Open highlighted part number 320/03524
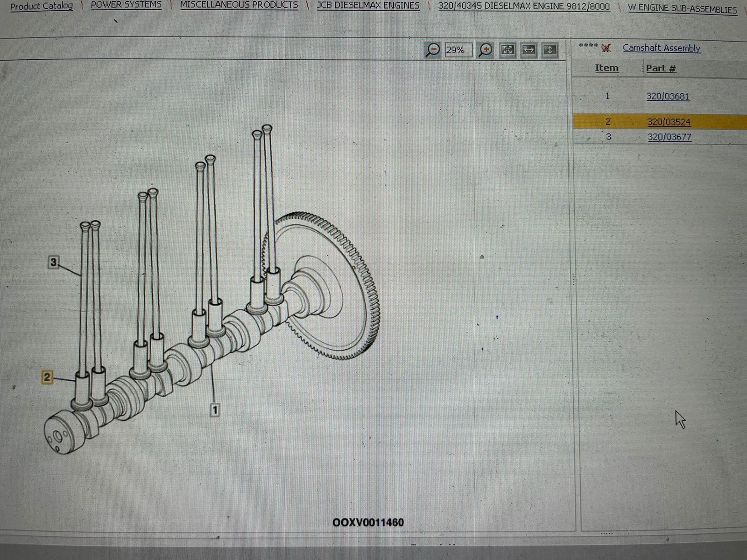Image resolution: width=747 pixels, height=560 pixels. click(669, 122)
